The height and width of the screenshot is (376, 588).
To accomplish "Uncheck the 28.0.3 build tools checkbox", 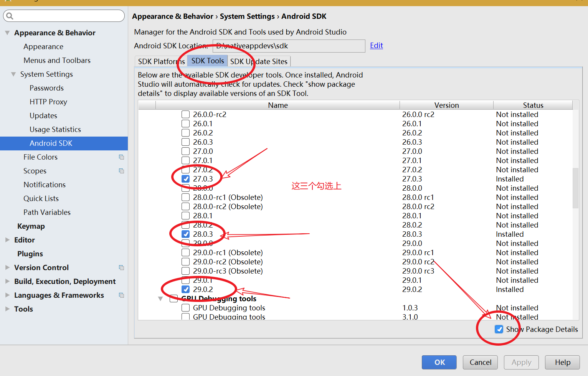I will click(x=185, y=234).
